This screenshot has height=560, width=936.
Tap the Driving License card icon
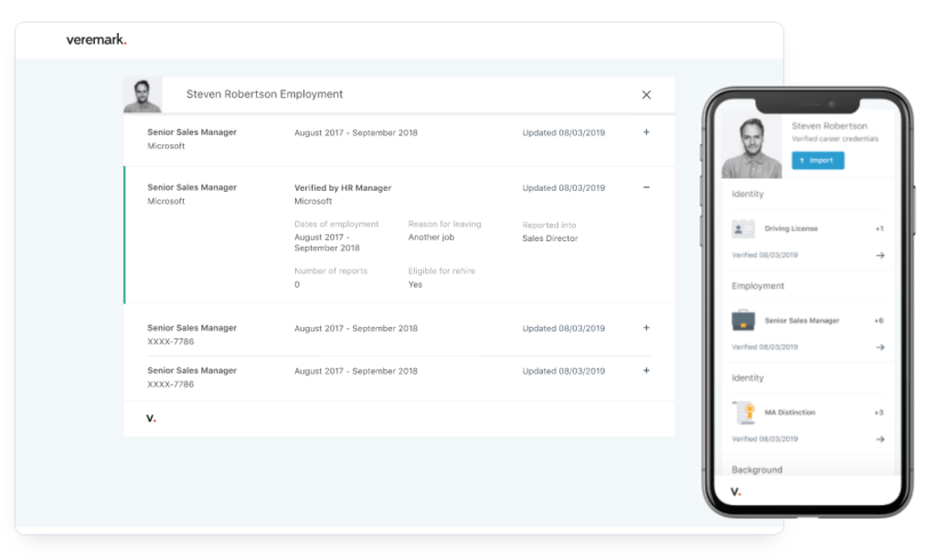(x=743, y=229)
